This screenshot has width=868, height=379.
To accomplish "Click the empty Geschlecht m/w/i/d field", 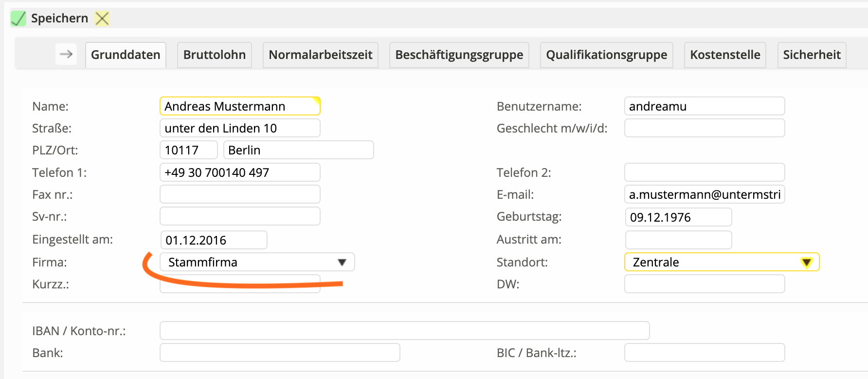I will pyautogui.click(x=704, y=128).
